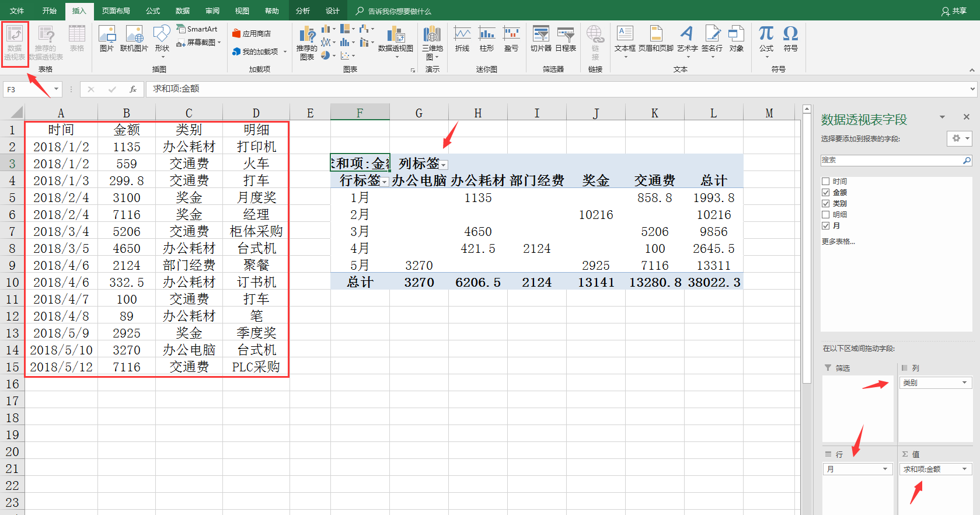Open Header and Footer (页眉和页脚)
Screen dimensions: 980x515
point(656,39)
